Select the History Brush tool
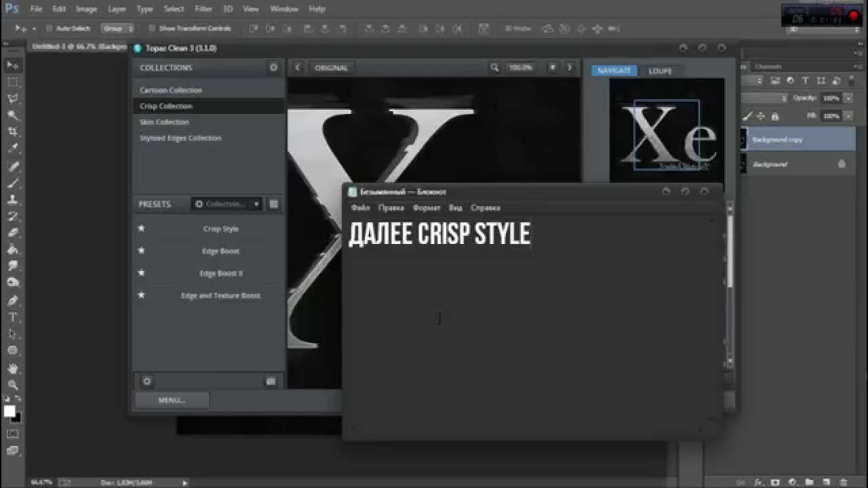The image size is (868, 488). coord(13,217)
